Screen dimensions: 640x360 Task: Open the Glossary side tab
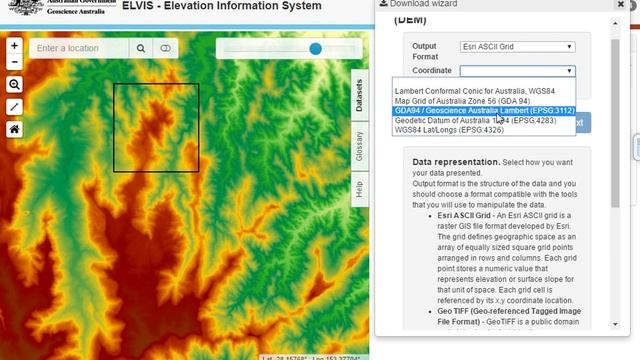pyautogui.click(x=359, y=146)
